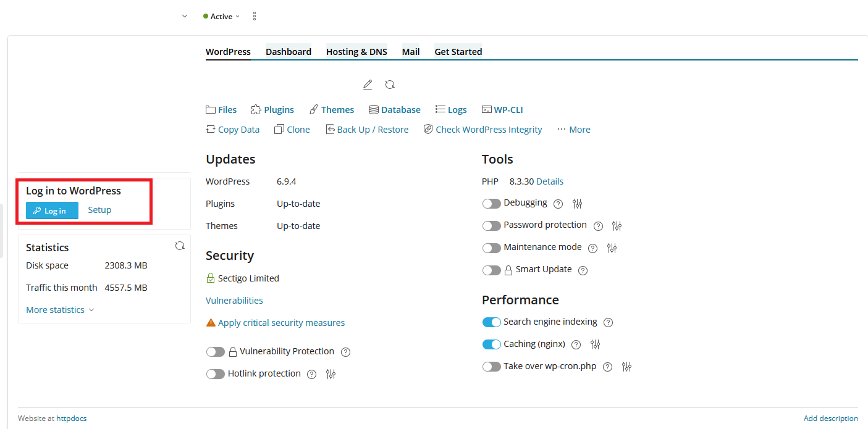868x429 pixels.
Task: Open the Mail tab
Action: (x=411, y=52)
